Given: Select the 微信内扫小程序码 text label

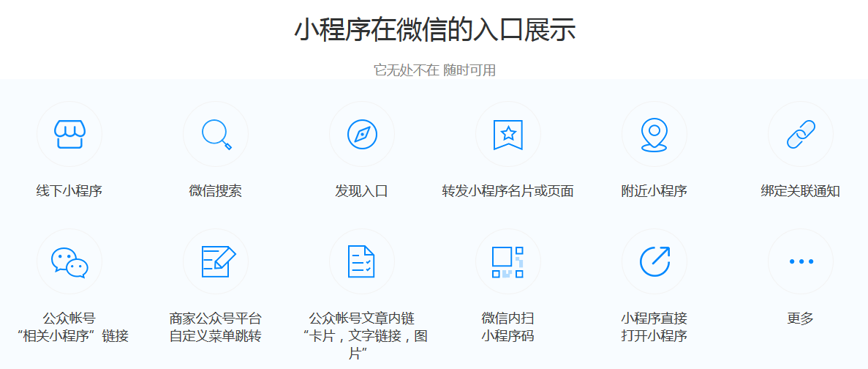Looking at the screenshot, I should tap(508, 327).
